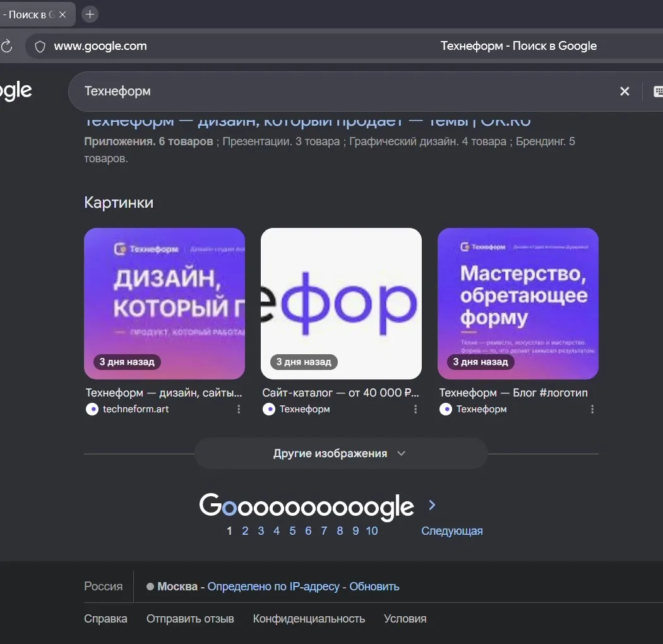Screen dimensions: 663x644
Task: Click the Россия footer text
Action: [103, 587]
